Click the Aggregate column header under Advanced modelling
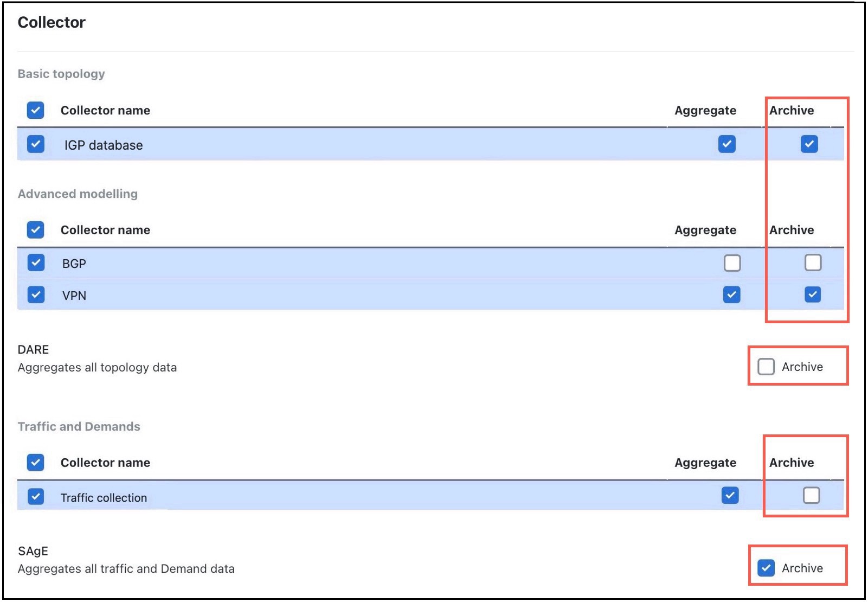 coord(705,230)
